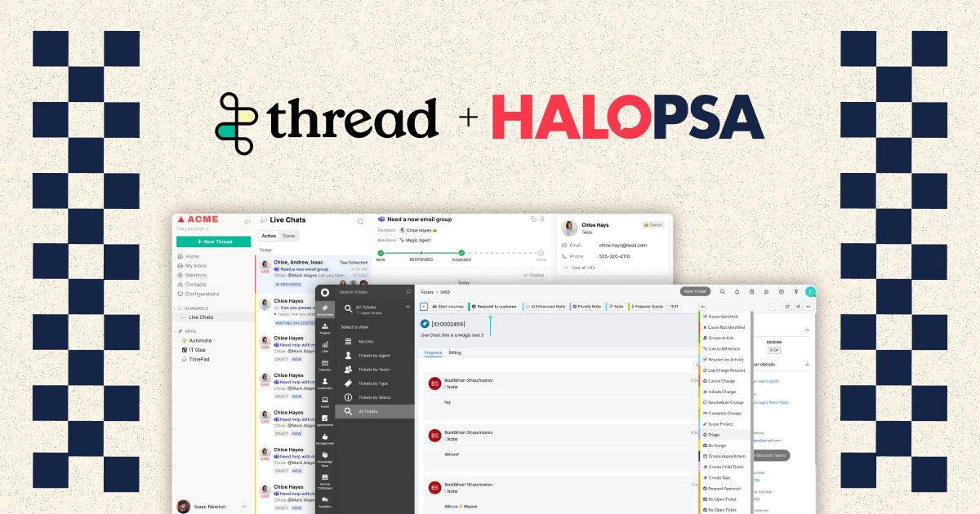Select the Active filter in Live Chats

click(x=269, y=234)
